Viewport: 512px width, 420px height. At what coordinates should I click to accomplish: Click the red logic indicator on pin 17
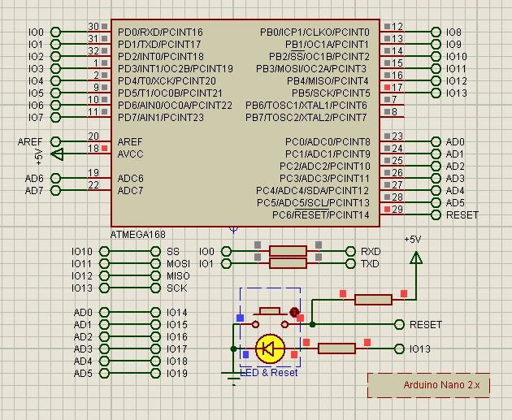click(388, 87)
